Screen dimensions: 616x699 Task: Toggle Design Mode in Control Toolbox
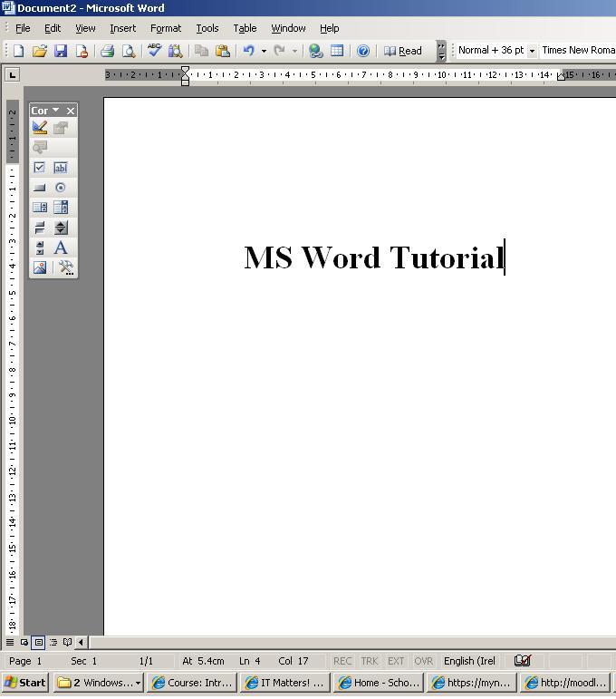(40, 128)
